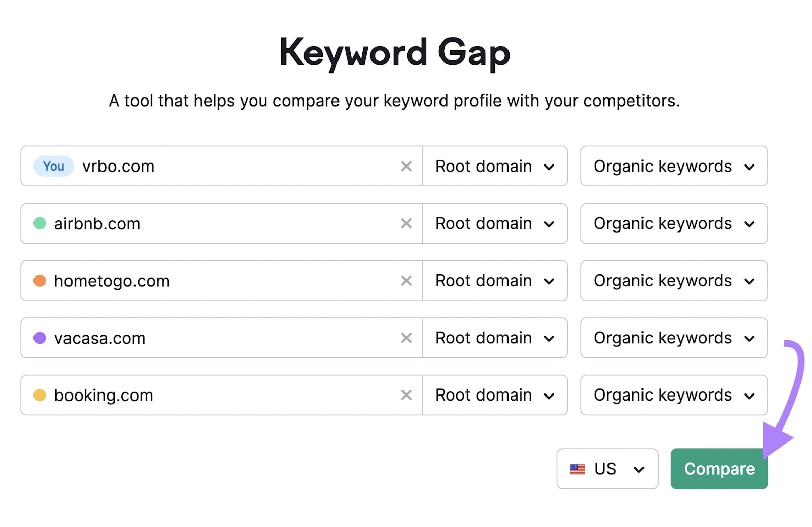Open Organic keywords dropdown for booking.com

click(673, 395)
